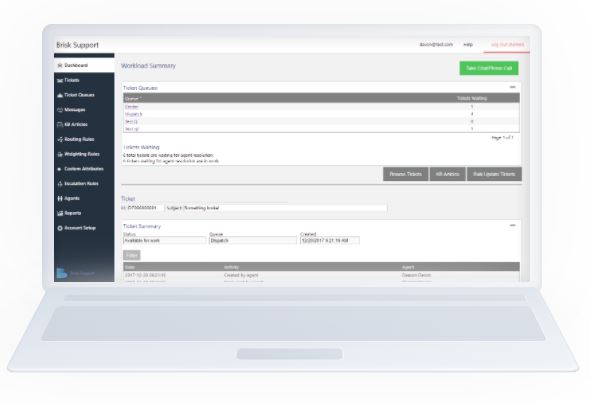Viewport: 590px width, 402px height.
Task: Collapse the Ticket Queues panel
Action: click(512, 87)
